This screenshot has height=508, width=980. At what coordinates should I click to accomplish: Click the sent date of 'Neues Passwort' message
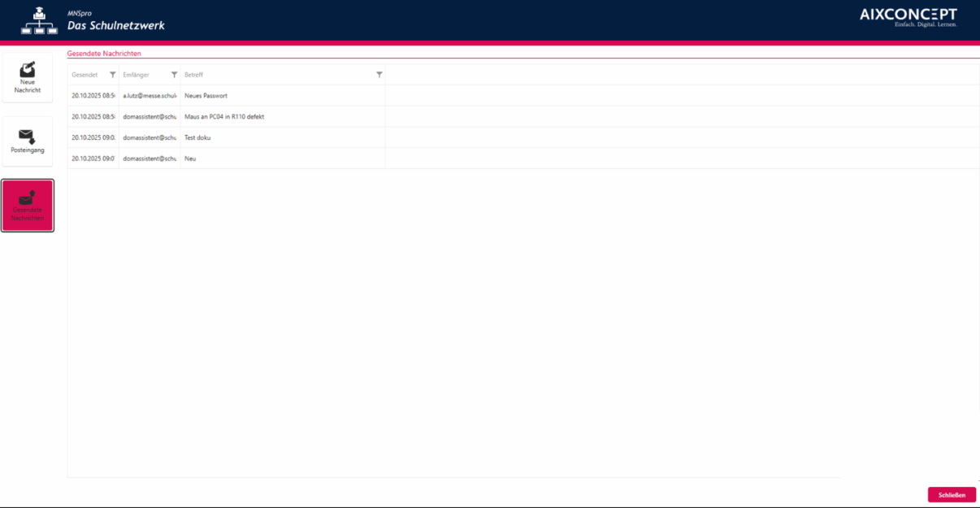point(93,96)
